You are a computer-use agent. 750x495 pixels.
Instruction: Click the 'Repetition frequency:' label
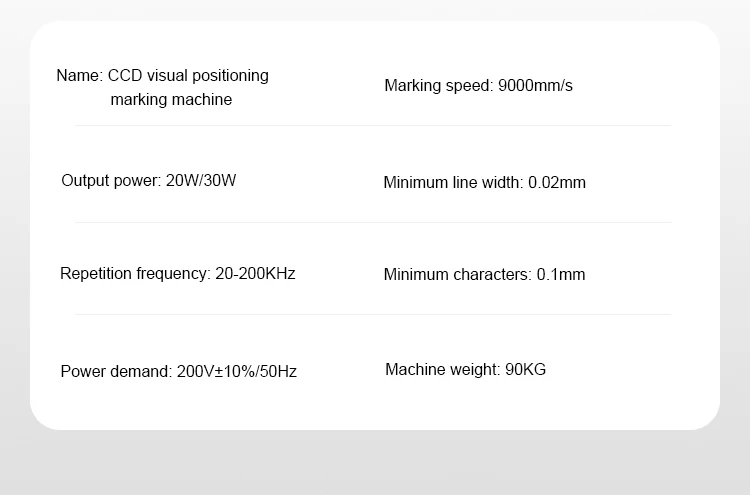(135, 273)
